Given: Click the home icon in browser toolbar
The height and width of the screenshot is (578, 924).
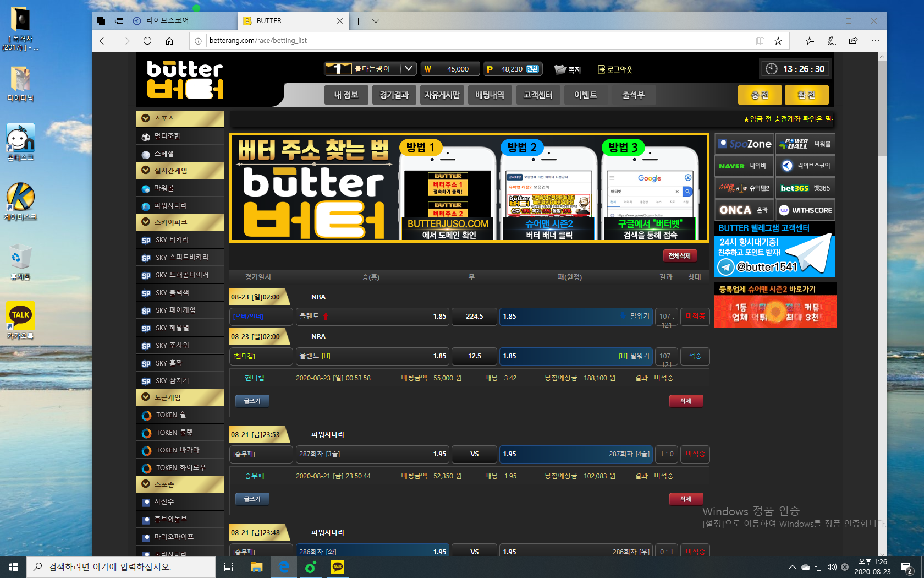Looking at the screenshot, I should 169,41.
